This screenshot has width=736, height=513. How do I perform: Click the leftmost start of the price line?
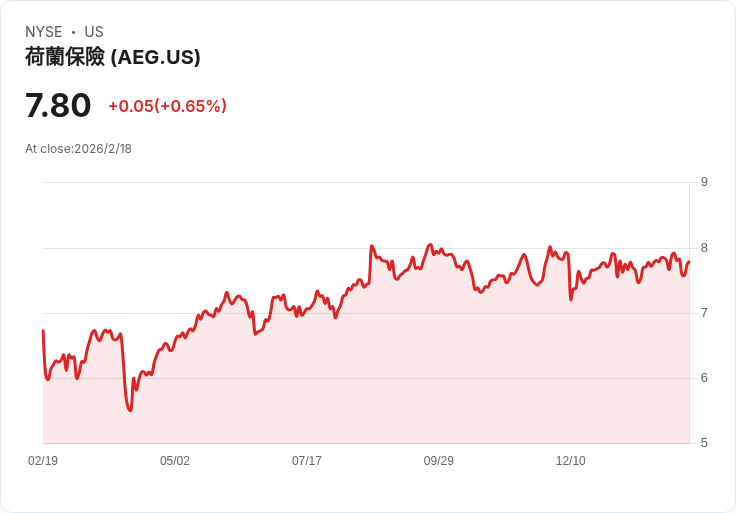point(43,331)
